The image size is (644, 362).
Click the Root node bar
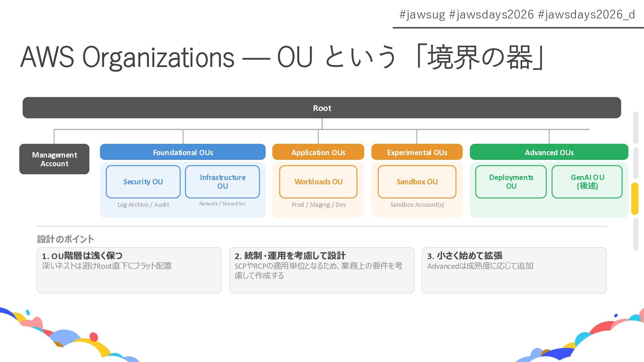pos(322,108)
